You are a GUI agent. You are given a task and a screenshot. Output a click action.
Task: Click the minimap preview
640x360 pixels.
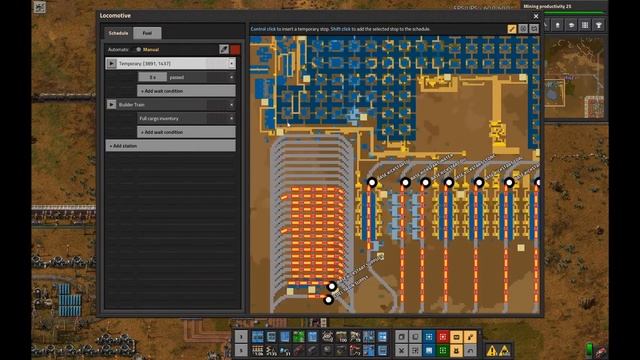tap(574, 78)
